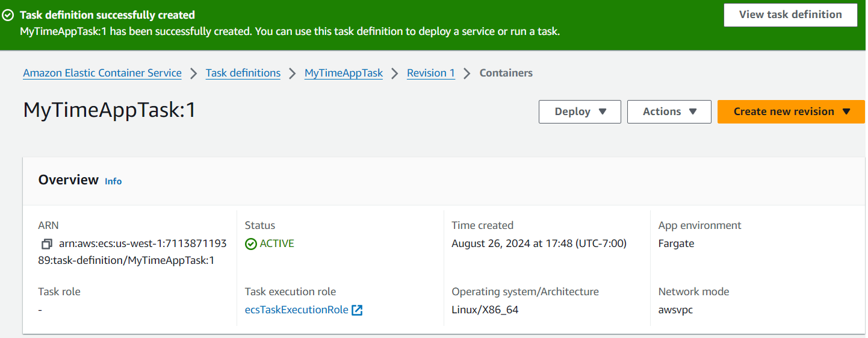Open the ecsTaskExecutionRole link
The width and height of the screenshot is (868, 338).
pos(297,310)
